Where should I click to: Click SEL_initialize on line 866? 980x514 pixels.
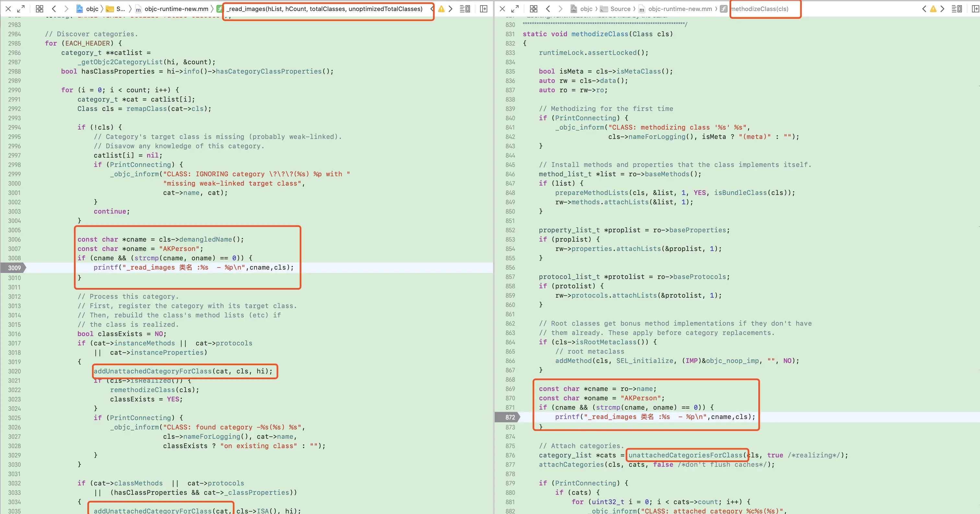click(x=645, y=360)
